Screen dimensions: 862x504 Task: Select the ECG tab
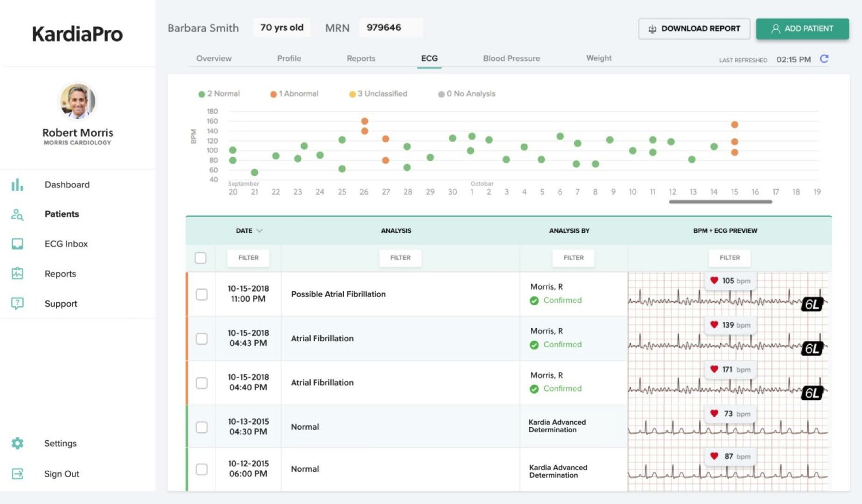coord(429,59)
